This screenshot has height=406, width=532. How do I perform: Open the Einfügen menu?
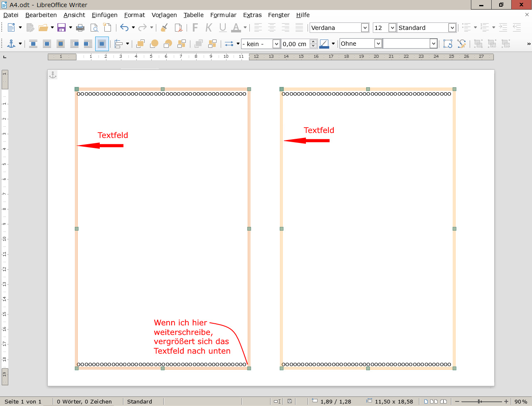coord(105,15)
